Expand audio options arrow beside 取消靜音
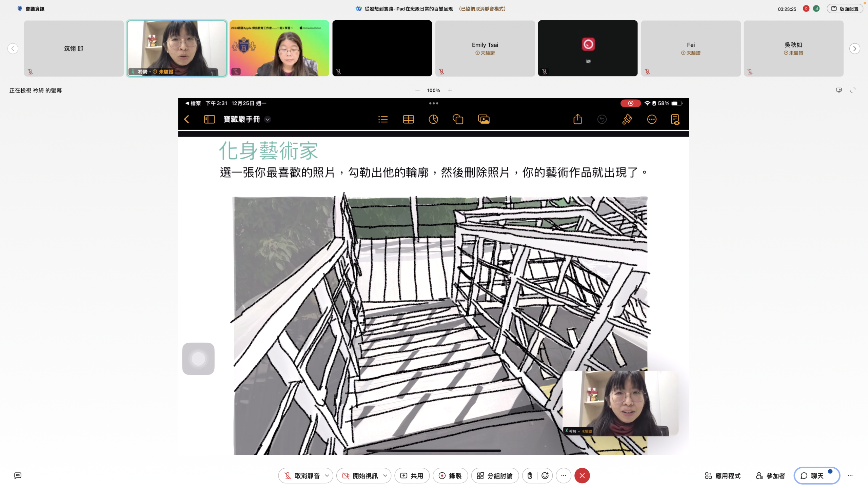The image size is (868, 488). pyautogui.click(x=327, y=475)
